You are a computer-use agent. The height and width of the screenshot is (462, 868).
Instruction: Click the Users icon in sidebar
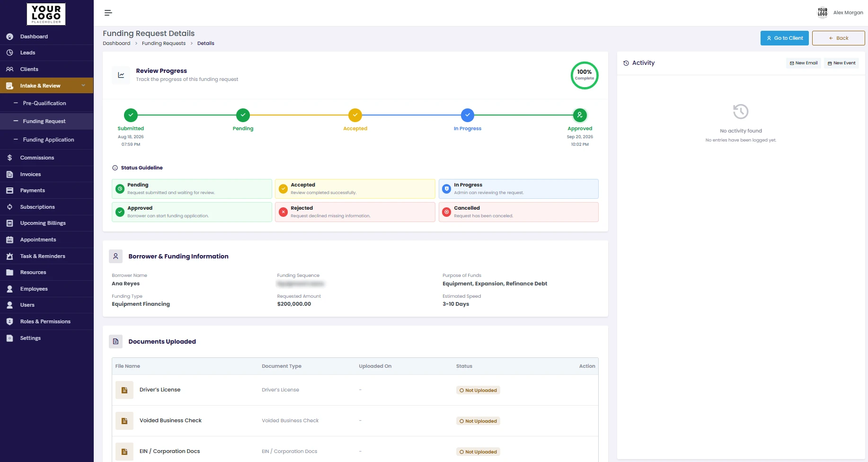coord(9,305)
